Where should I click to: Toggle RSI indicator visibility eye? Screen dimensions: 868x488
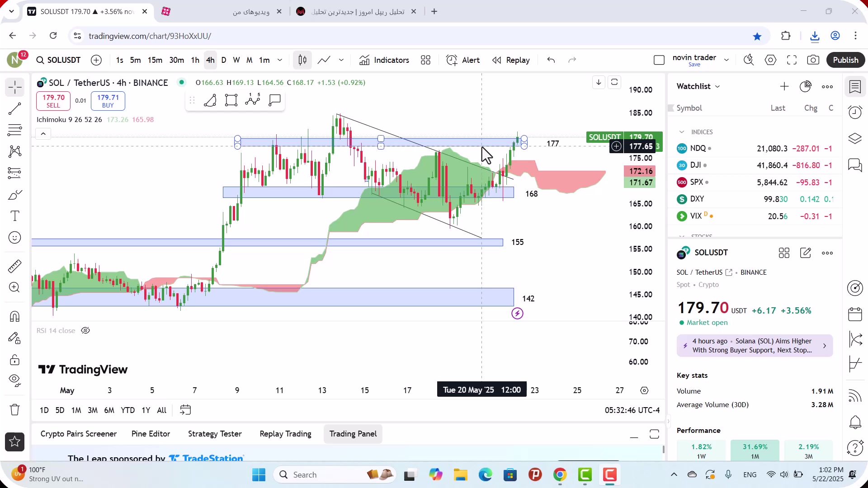click(85, 331)
